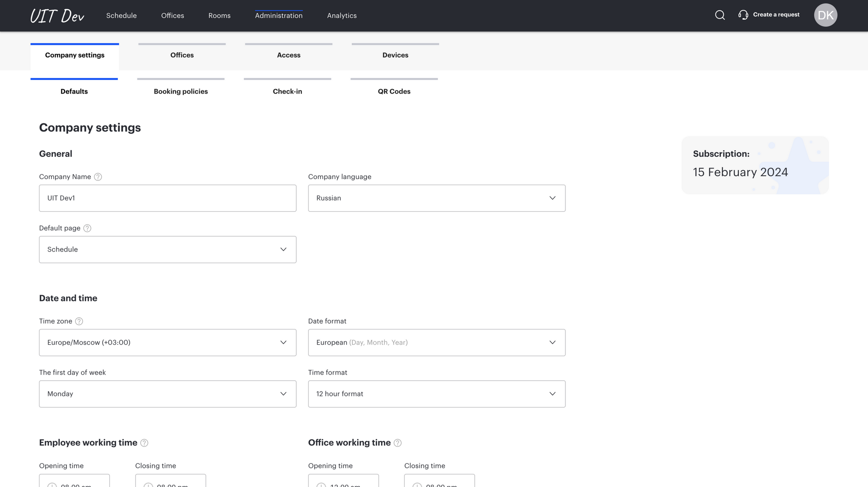Click the Default page help icon
Screen dimensions: 868x487
coord(87,228)
